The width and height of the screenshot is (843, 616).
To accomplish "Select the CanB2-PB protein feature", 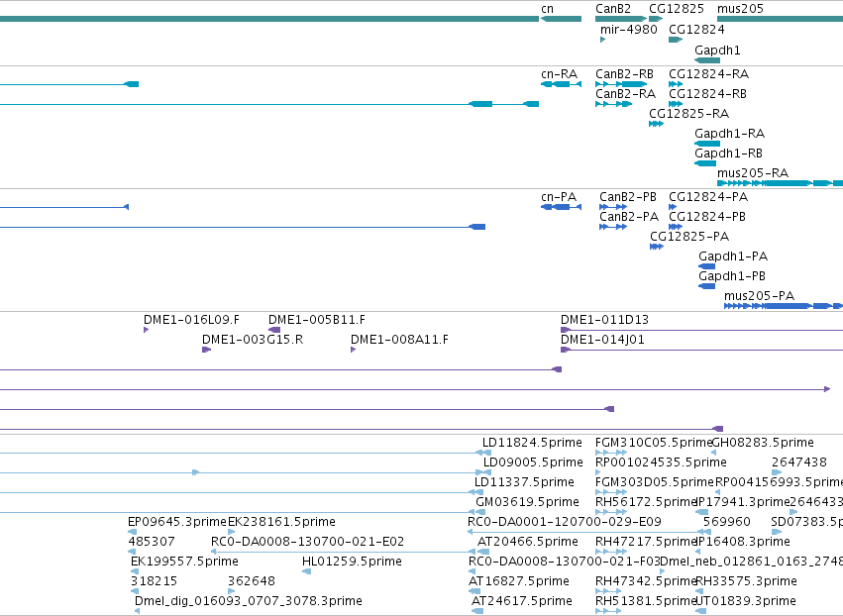I will pyautogui.click(x=613, y=207).
